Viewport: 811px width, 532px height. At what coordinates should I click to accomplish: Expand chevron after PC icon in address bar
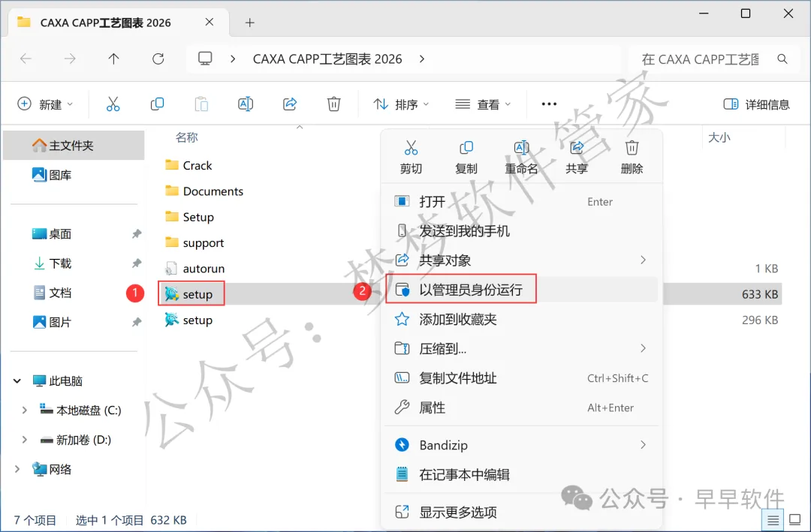coord(234,59)
